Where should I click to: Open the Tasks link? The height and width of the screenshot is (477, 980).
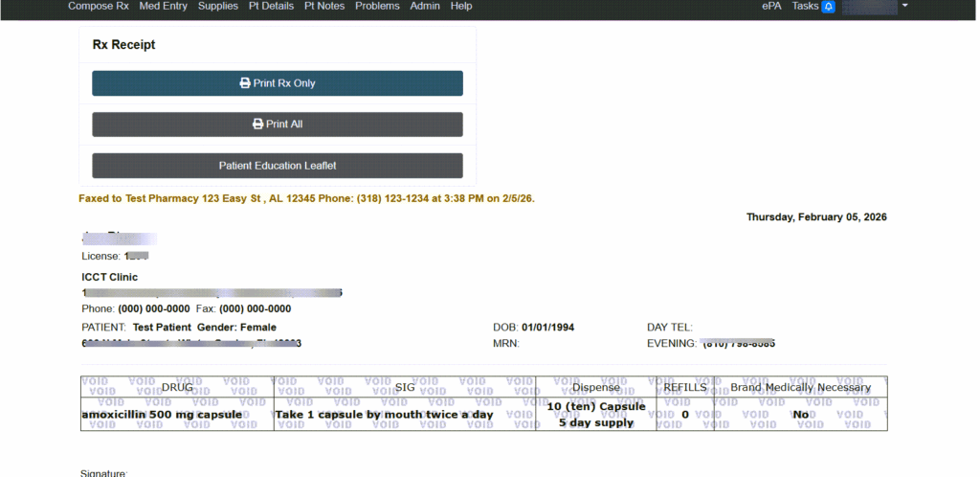pyautogui.click(x=805, y=6)
